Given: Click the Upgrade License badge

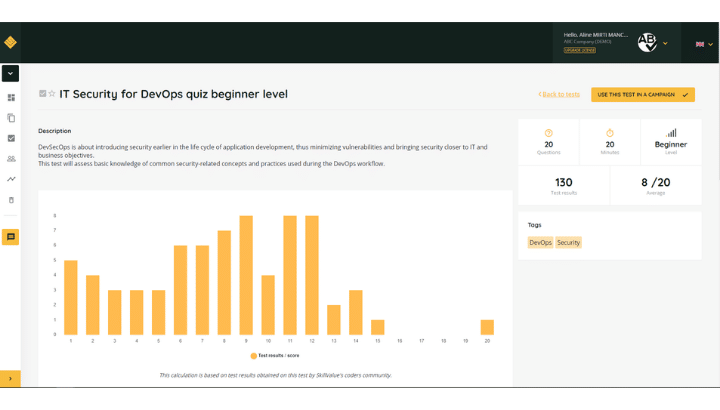Looking at the screenshot, I should (x=579, y=49).
